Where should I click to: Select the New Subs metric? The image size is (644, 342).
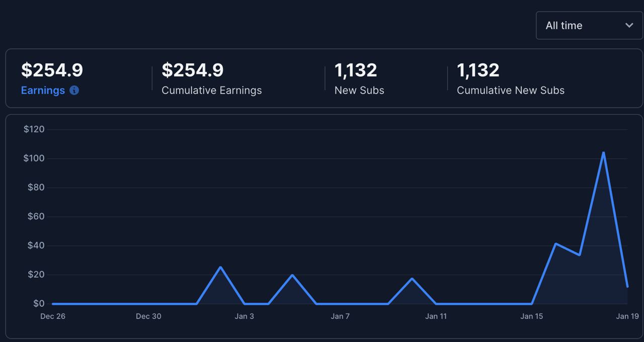coord(359,91)
